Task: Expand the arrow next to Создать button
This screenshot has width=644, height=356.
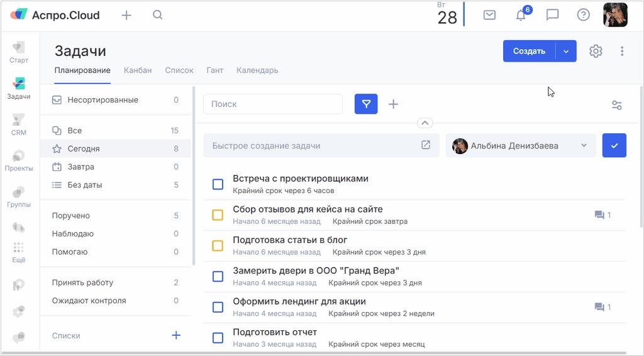Action: pyautogui.click(x=566, y=52)
